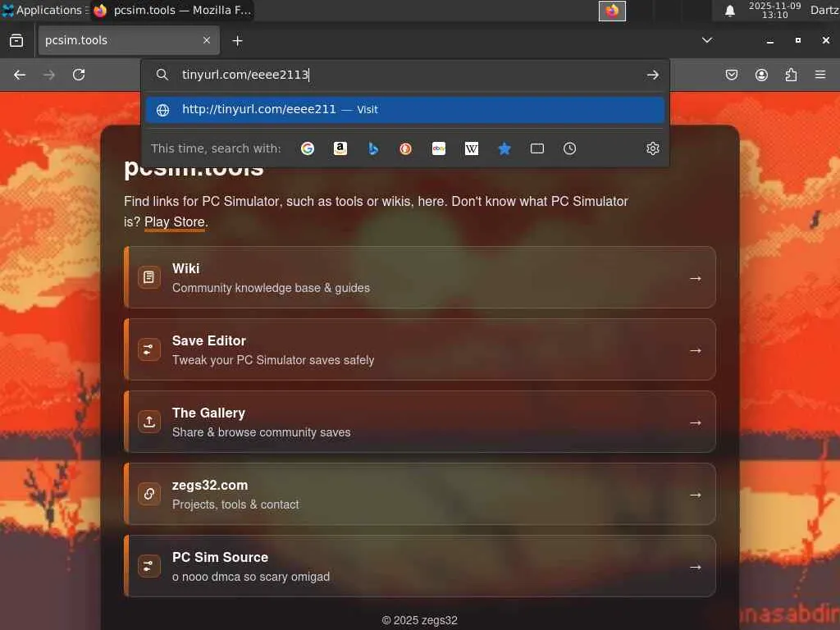Search with eBay icon
The height and width of the screenshot is (630, 840).
(x=439, y=148)
